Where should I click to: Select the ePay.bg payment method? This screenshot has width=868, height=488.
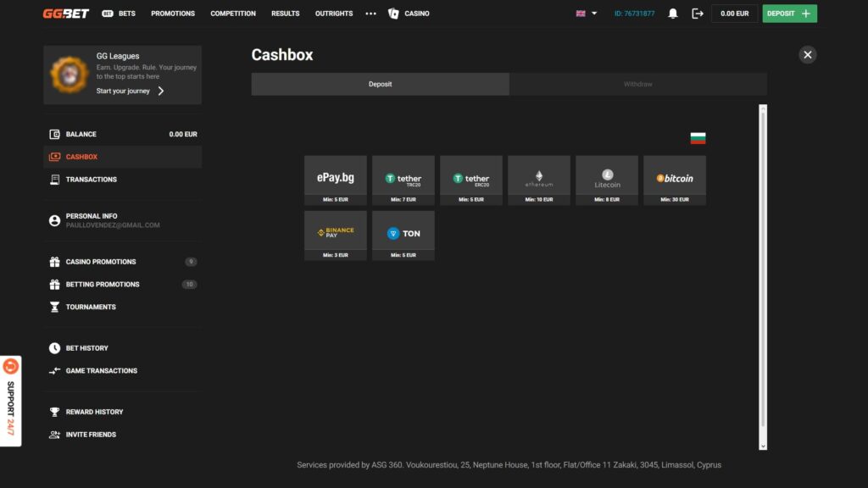[x=335, y=179]
